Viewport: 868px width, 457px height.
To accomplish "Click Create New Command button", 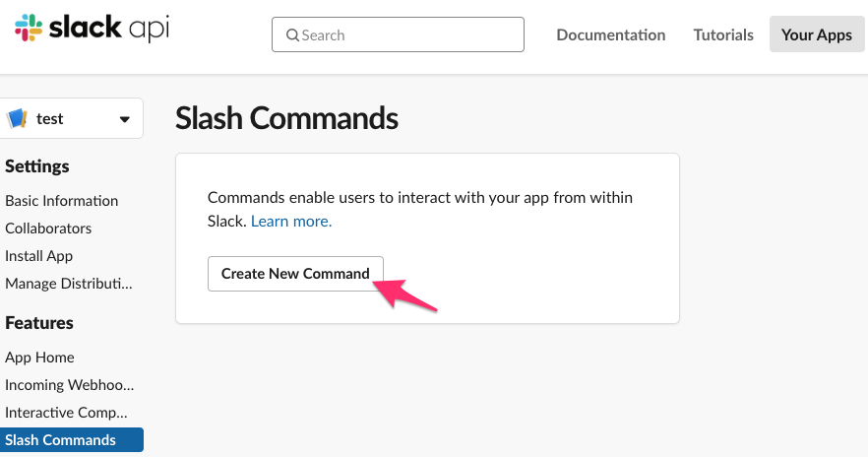I will (x=295, y=274).
